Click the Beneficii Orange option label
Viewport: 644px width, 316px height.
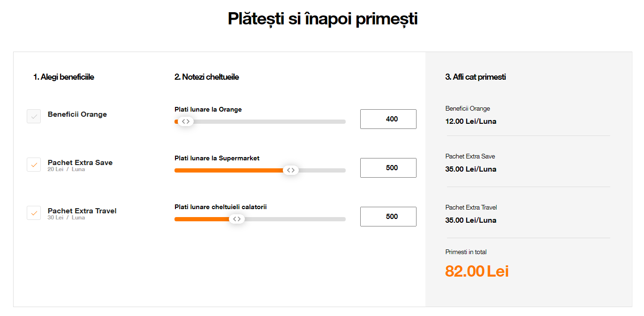click(x=77, y=114)
